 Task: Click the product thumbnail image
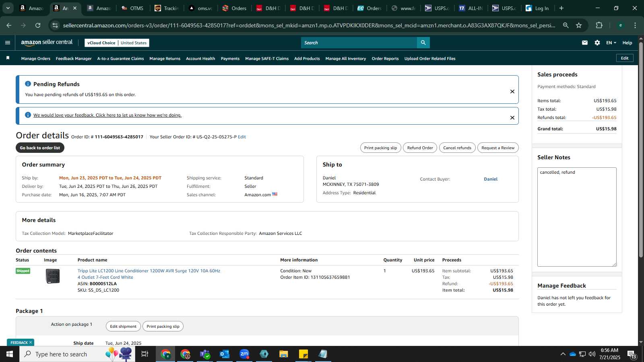pos(53,276)
